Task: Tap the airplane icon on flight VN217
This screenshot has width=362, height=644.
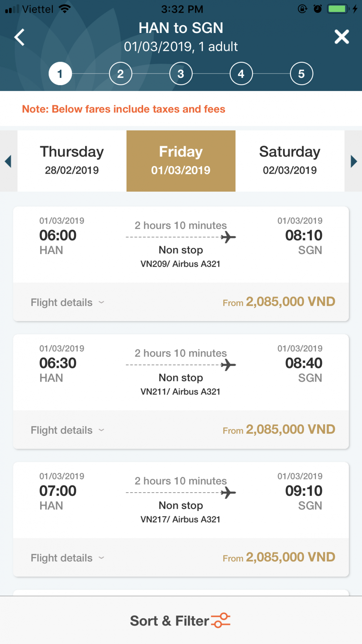Action: click(x=228, y=493)
